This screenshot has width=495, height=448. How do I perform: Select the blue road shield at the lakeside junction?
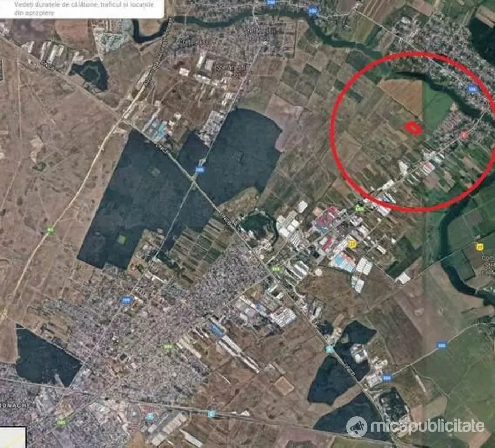point(386,377)
